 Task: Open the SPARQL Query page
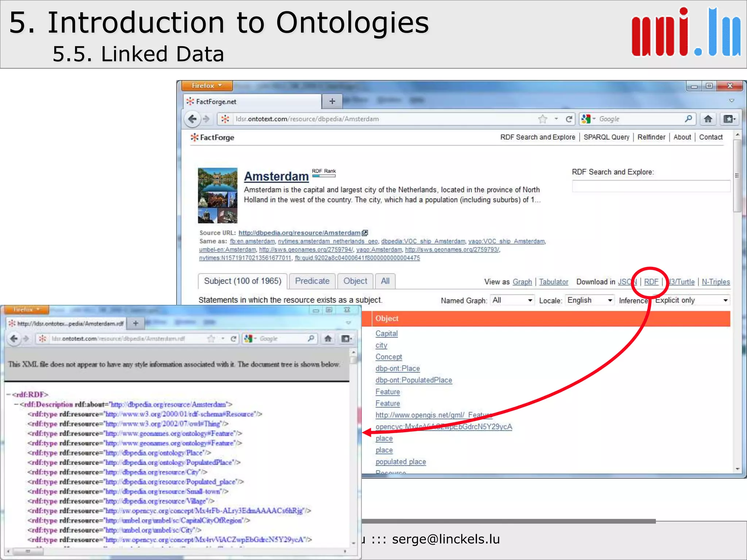607,137
